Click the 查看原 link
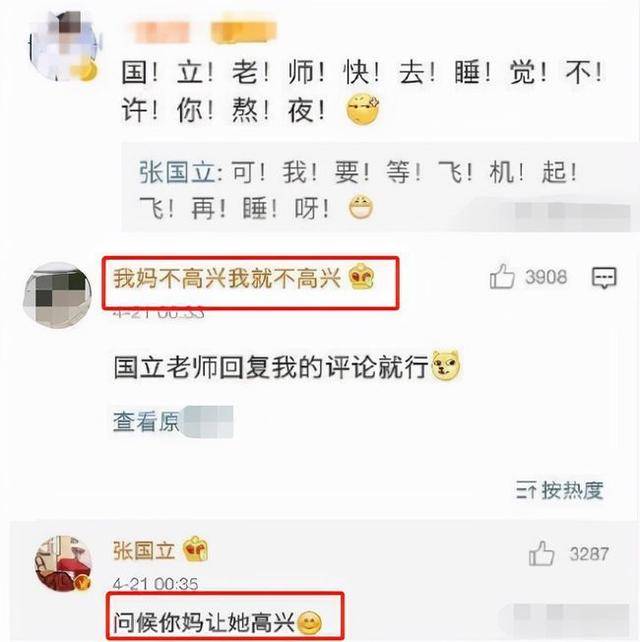The width and height of the screenshot is (640, 642). click(x=146, y=422)
